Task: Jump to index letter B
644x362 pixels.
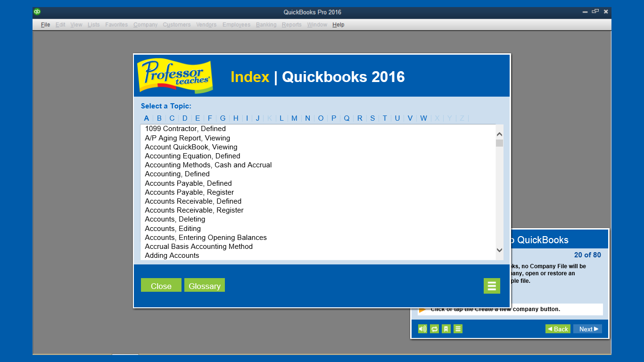Action: pos(159,118)
